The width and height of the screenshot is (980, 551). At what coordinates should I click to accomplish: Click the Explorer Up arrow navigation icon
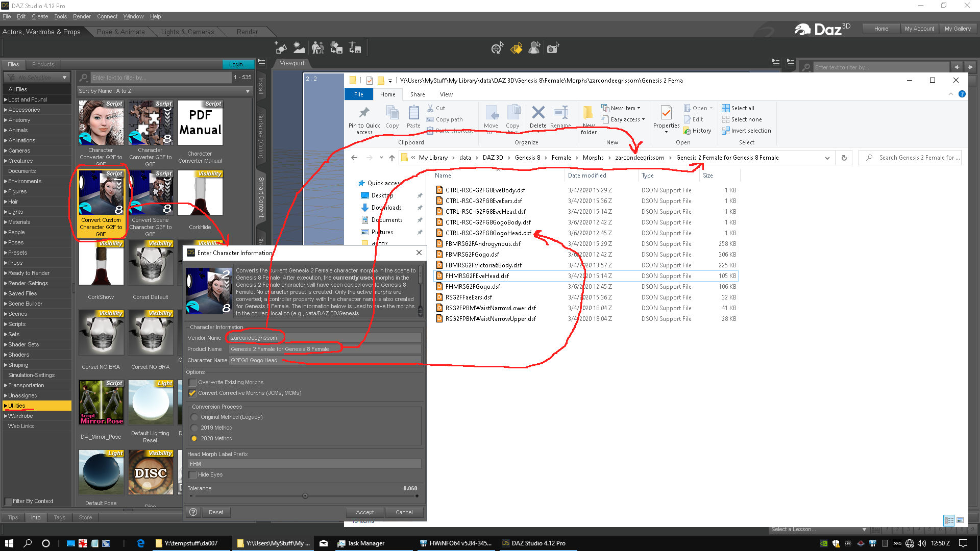click(392, 158)
